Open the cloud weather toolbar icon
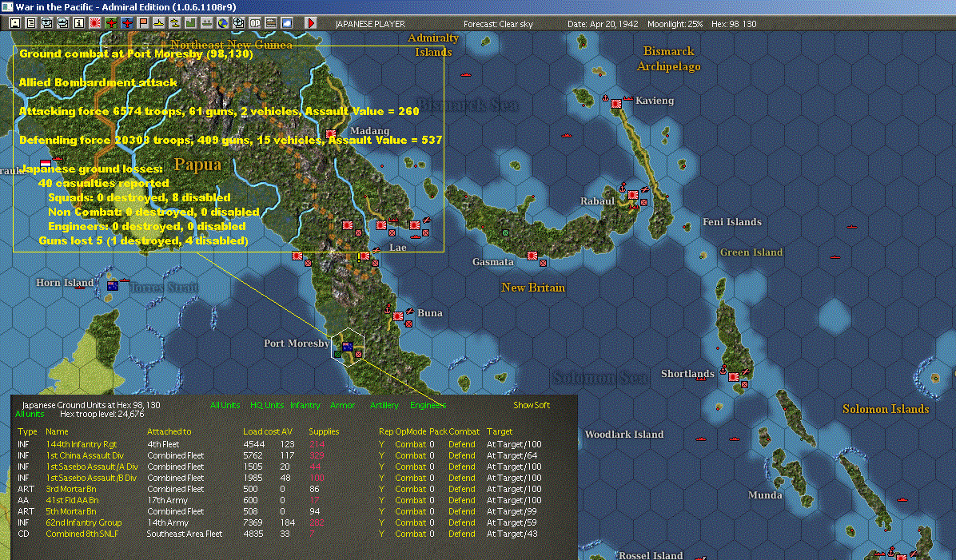Viewport: 956px width, 560px height. (286, 23)
